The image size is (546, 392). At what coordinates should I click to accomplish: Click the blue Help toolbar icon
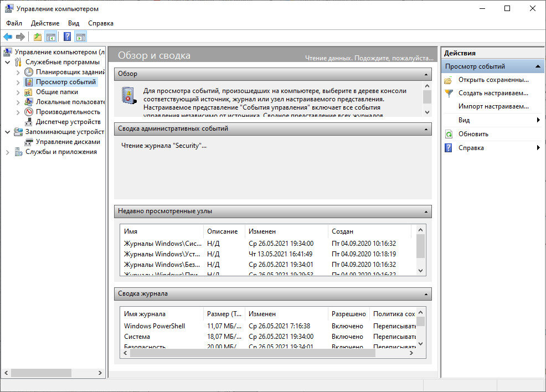coord(67,37)
